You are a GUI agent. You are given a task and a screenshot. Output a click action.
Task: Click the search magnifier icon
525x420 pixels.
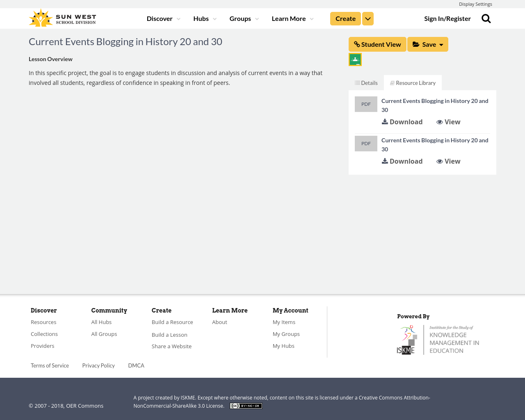[486, 19]
